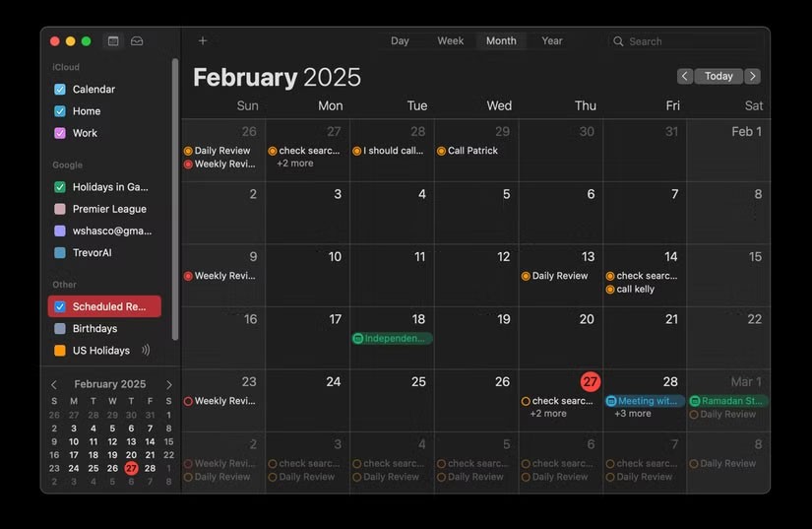Expand '+3 more' events on February 28
This screenshot has height=529, width=812.
[x=632, y=414]
